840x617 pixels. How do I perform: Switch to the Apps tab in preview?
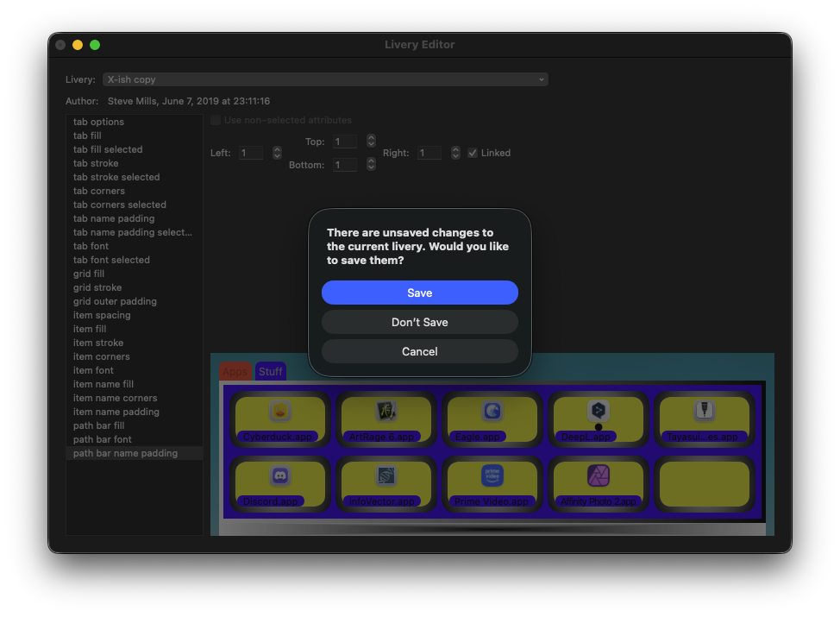click(x=235, y=372)
